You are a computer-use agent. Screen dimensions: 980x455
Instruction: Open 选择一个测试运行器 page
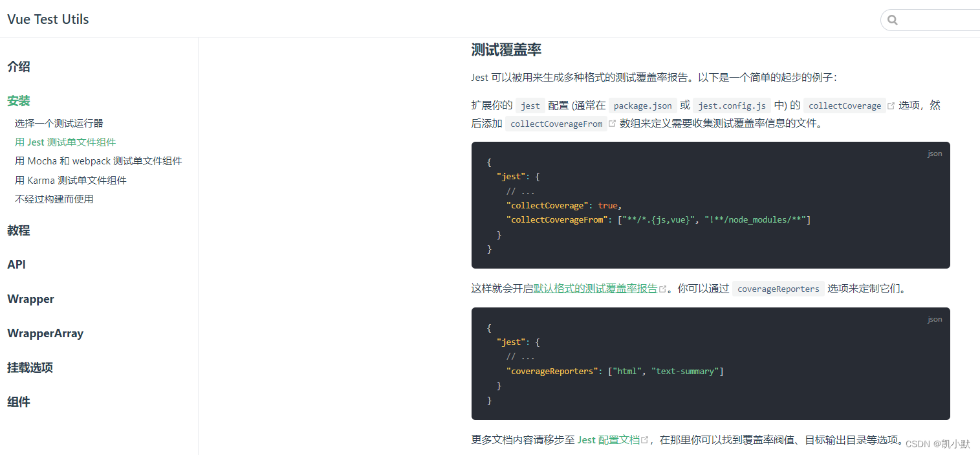coord(60,122)
